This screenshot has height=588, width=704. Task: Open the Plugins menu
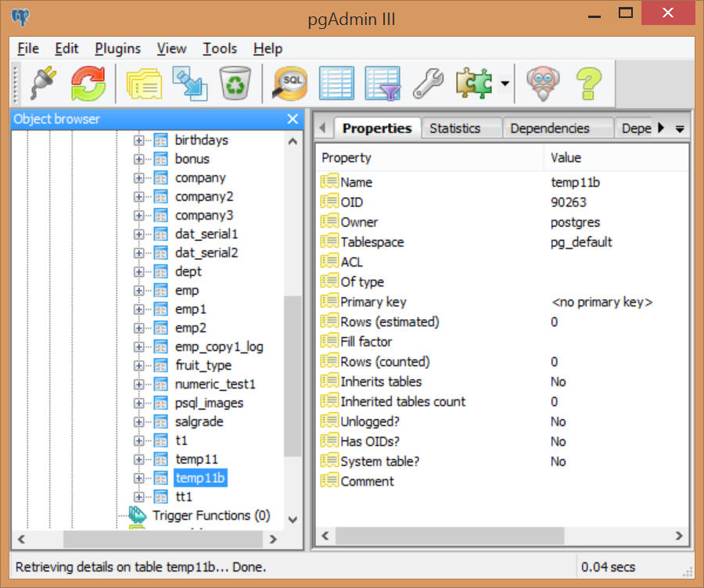pos(117,48)
